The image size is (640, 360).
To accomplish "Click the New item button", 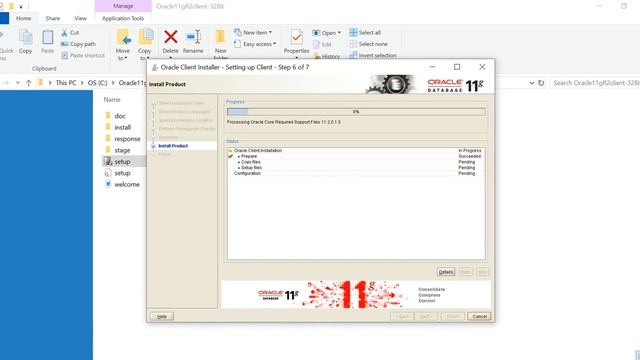I will 253,32.
